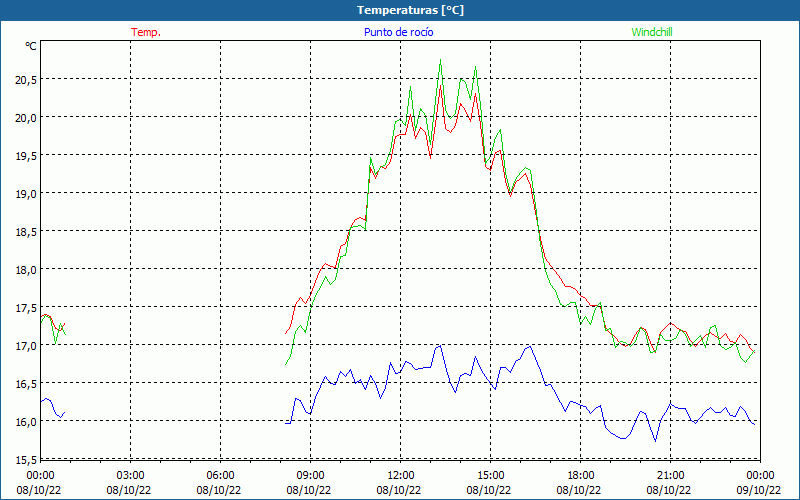Click the 19,0 y-axis value

tap(25, 193)
